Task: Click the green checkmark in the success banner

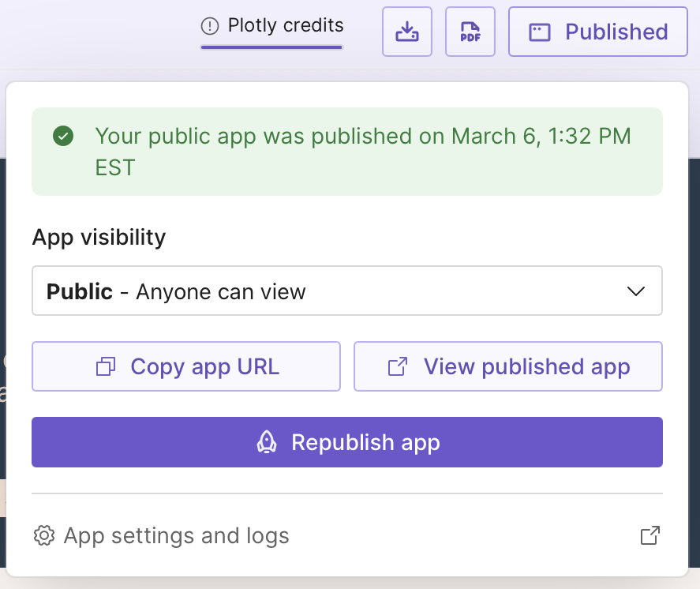Action: coord(62,135)
